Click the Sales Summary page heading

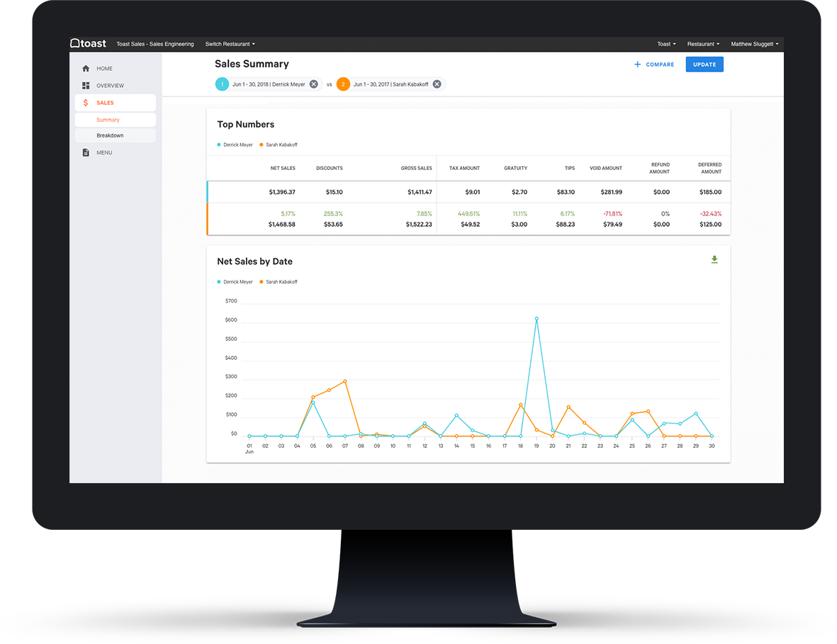pos(252,64)
